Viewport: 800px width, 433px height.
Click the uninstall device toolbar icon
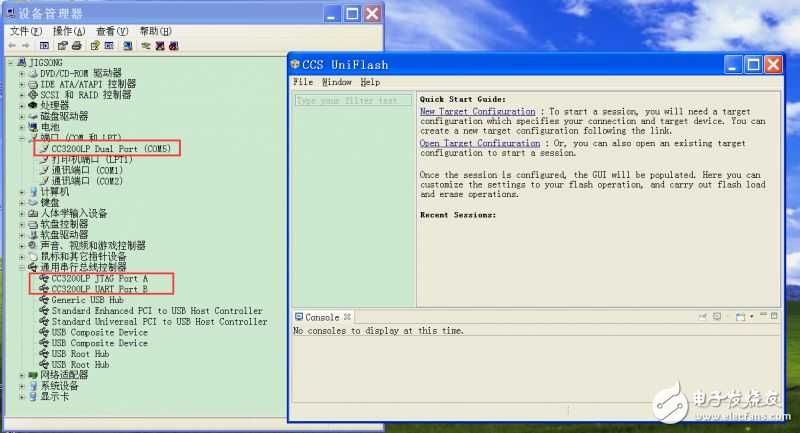point(173,45)
